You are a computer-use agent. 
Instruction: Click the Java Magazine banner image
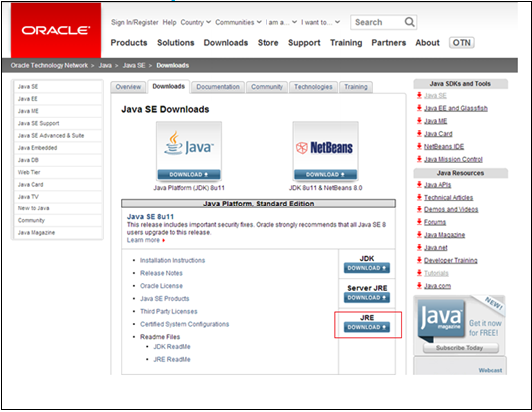pyautogui.click(x=459, y=320)
